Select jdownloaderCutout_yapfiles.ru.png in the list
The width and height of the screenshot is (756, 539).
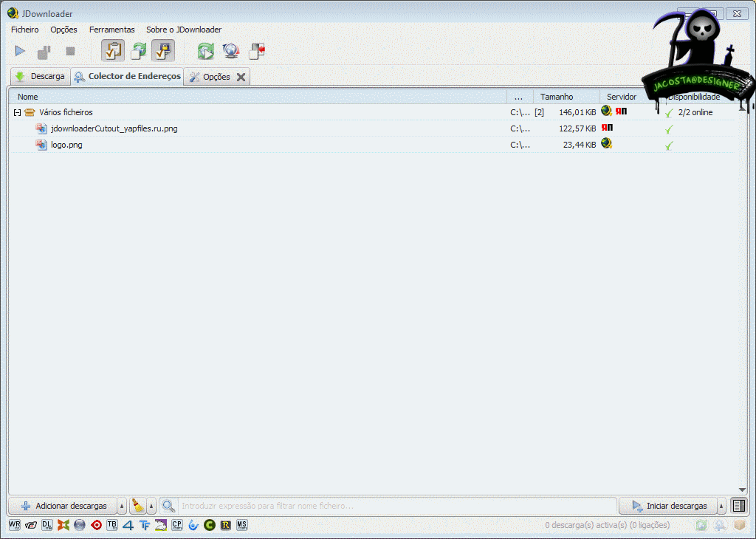tap(114, 128)
